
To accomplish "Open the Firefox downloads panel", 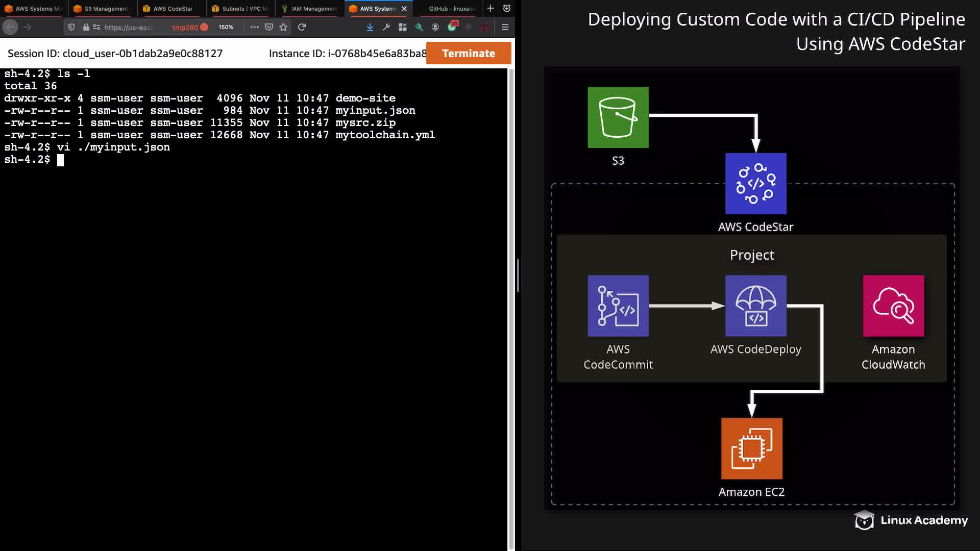I will point(370,27).
